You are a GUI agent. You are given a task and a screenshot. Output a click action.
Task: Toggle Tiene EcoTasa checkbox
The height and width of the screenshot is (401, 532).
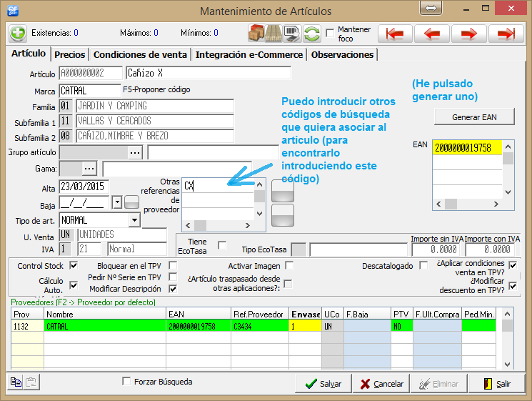tap(222, 245)
